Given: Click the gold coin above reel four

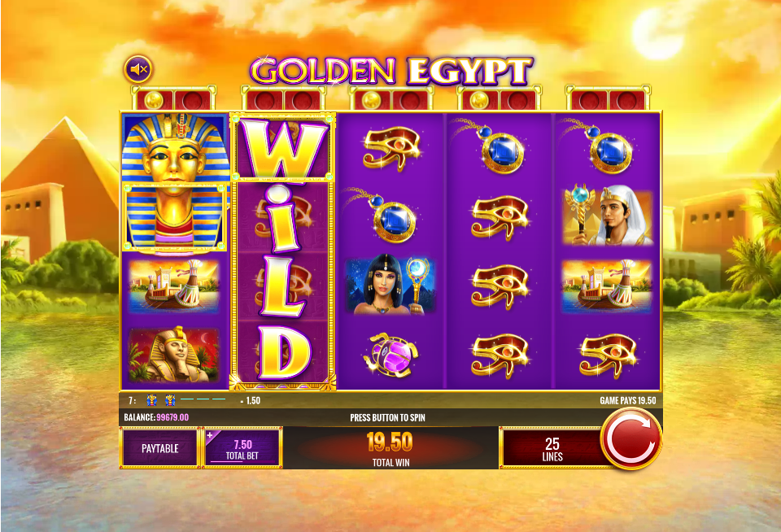Looking at the screenshot, I should [x=479, y=101].
